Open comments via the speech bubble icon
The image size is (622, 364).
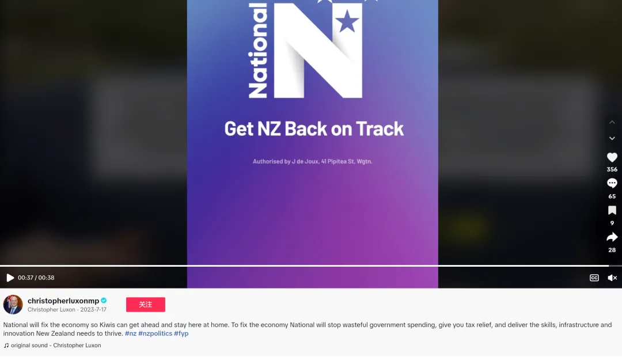[x=612, y=183]
